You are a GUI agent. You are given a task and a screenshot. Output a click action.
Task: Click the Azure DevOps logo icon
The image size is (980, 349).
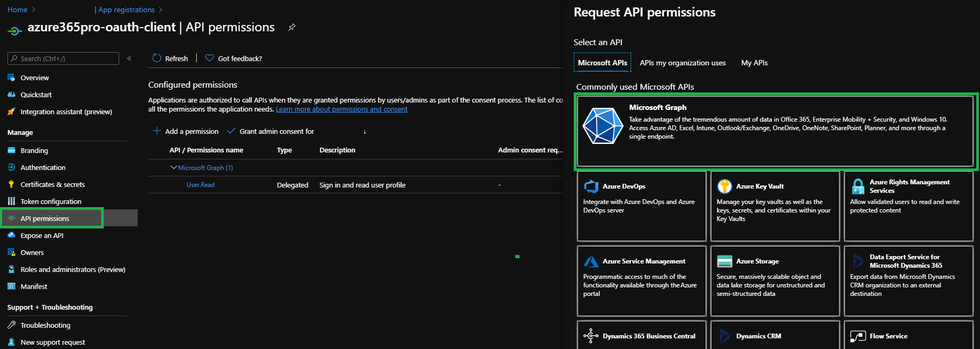click(591, 186)
